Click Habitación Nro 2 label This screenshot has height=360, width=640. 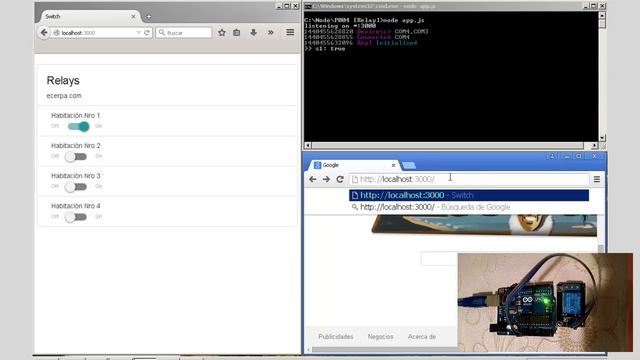76,146
